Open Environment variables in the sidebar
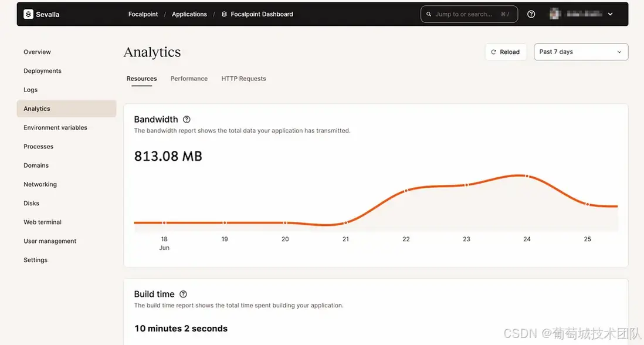Viewport: 644px width, 345px height. coord(55,127)
